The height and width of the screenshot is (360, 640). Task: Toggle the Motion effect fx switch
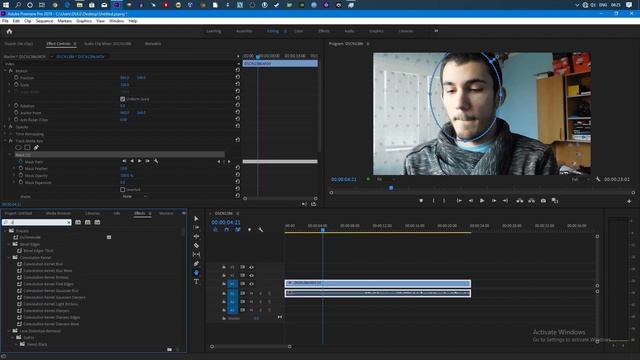(11, 71)
